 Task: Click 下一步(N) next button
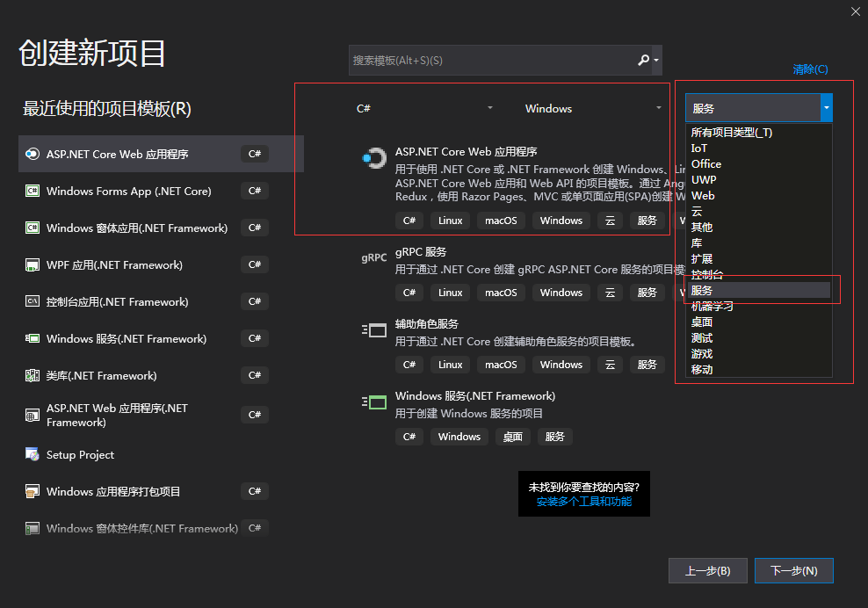coord(794,570)
